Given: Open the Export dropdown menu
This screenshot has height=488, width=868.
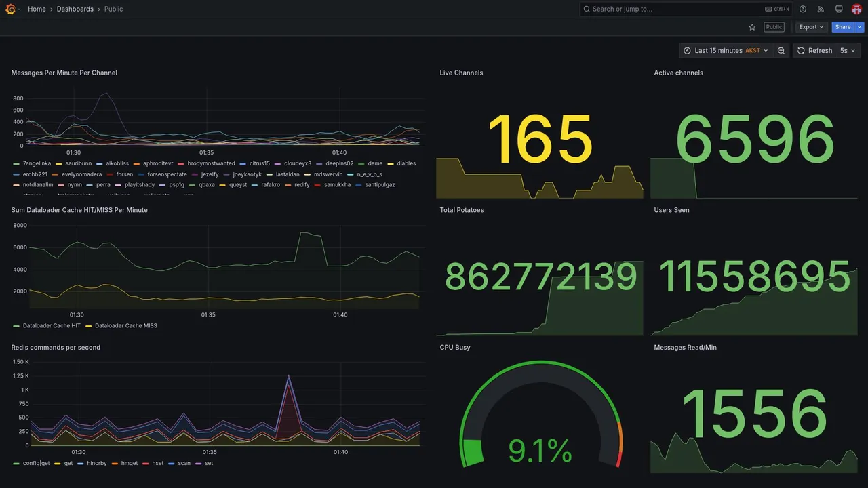Looking at the screenshot, I should 812,27.
